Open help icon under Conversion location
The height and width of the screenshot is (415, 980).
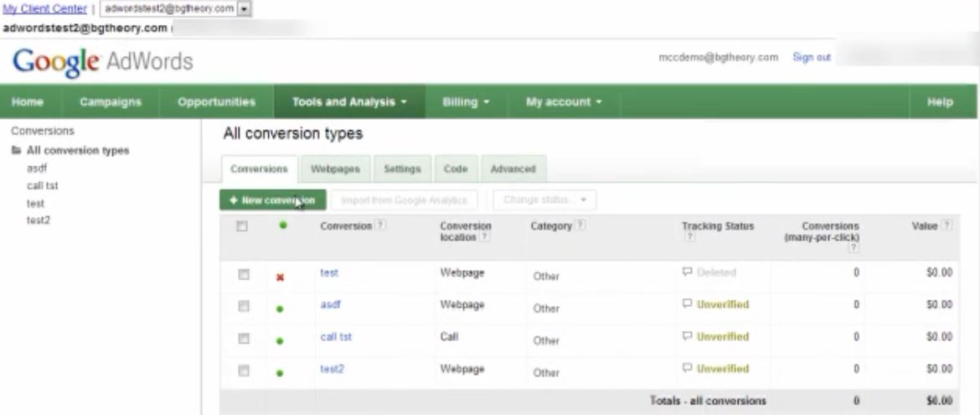(x=484, y=237)
